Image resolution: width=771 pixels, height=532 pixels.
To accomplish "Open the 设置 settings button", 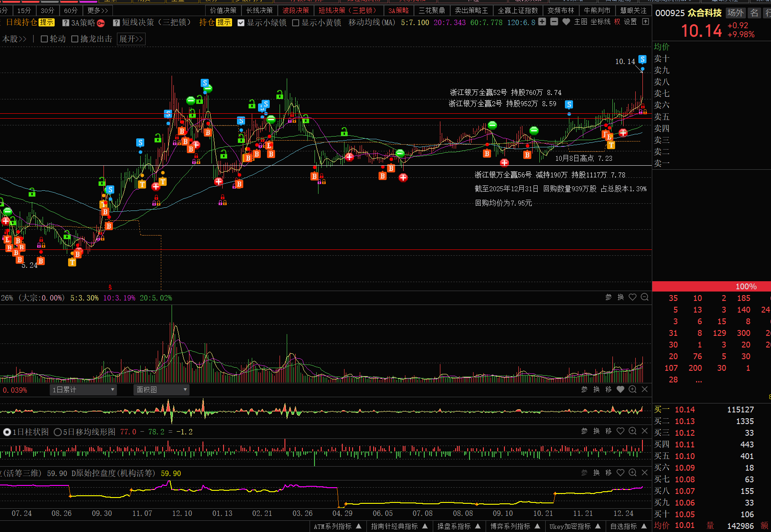I will (x=630, y=21).
